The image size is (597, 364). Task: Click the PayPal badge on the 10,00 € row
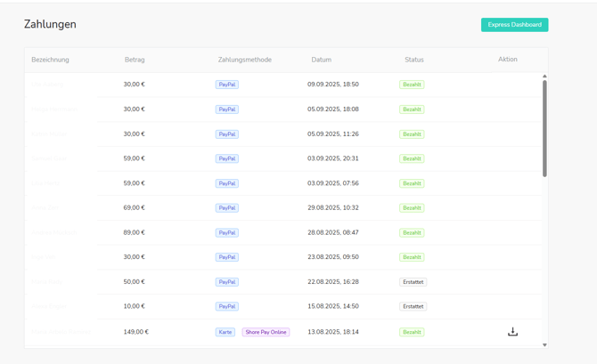coord(227,306)
